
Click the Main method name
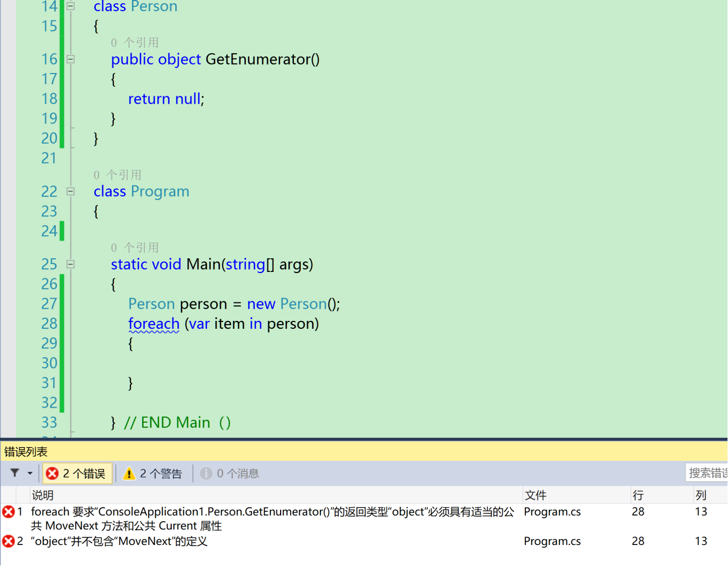click(x=204, y=264)
